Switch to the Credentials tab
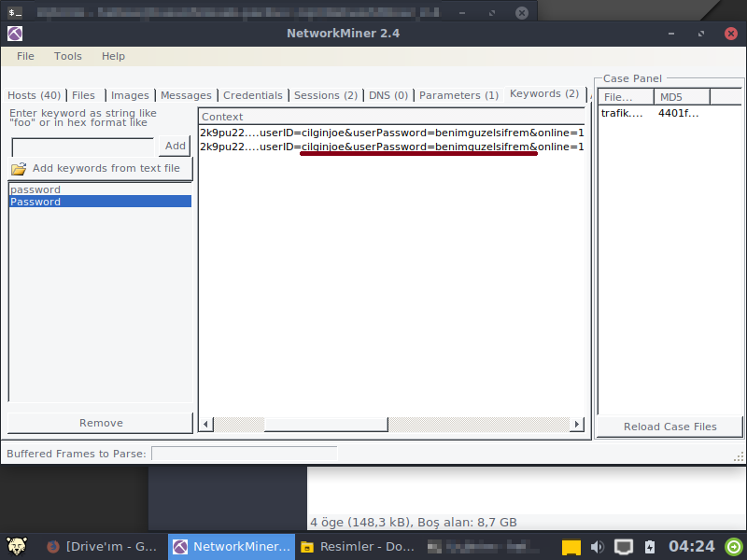This screenshot has width=747, height=560. pyautogui.click(x=252, y=95)
